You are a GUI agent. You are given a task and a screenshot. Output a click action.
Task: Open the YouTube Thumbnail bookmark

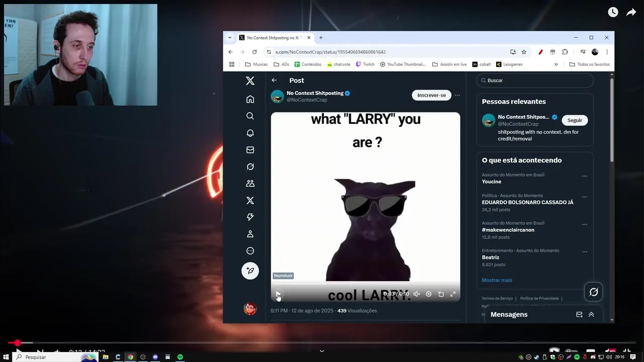pyautogui.click(x=403, y=64)
